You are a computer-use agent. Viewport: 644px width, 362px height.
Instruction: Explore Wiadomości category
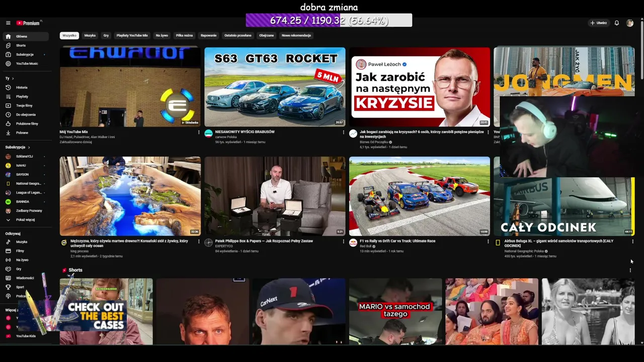coord(25,278)
